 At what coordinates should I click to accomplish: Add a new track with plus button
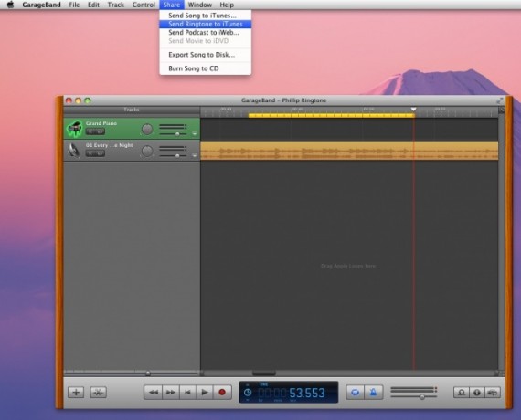(x=76, y=392)
